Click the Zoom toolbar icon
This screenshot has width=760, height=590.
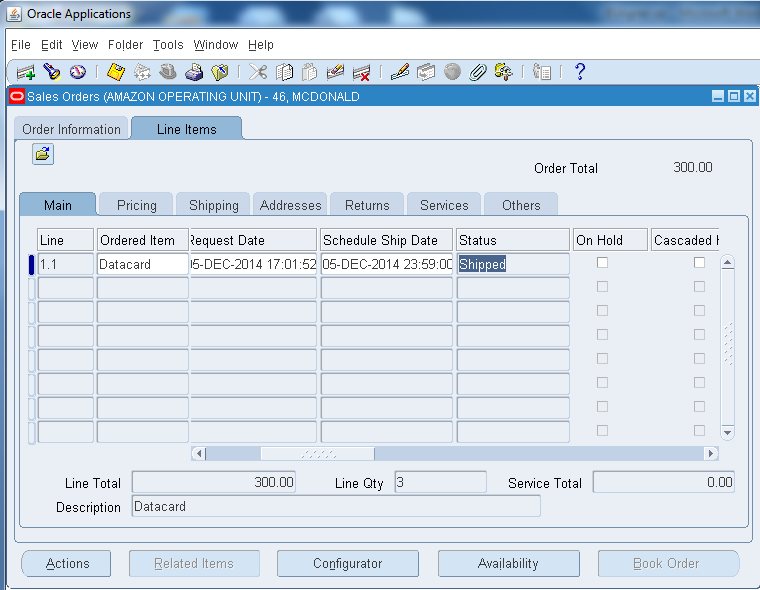point(426,72)
